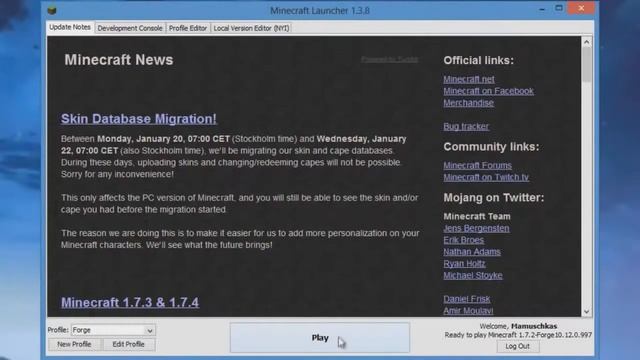Image resolution: width=640 pixels, height=360 pixels.
Task: Open the Skin Database Migration! headline link
Action: [139, 119]
